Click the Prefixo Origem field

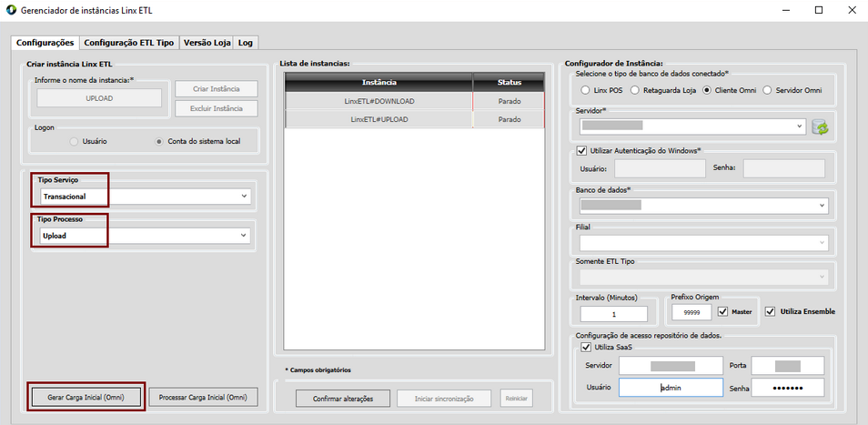click(692, 313)
